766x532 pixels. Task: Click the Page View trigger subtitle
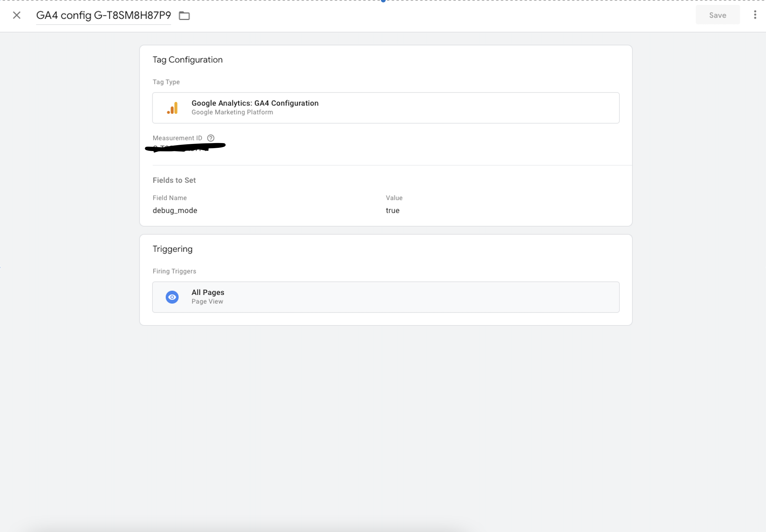(207, 301)
